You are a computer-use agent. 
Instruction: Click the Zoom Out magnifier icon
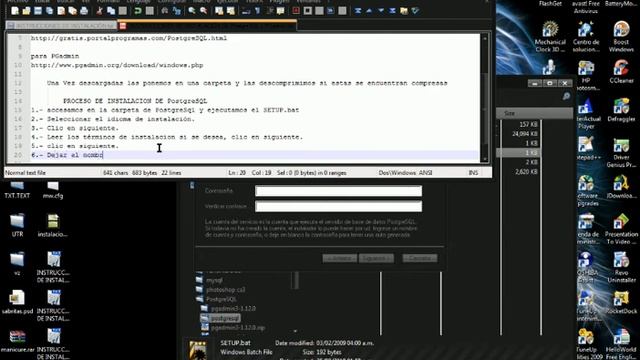pos(203,11)
